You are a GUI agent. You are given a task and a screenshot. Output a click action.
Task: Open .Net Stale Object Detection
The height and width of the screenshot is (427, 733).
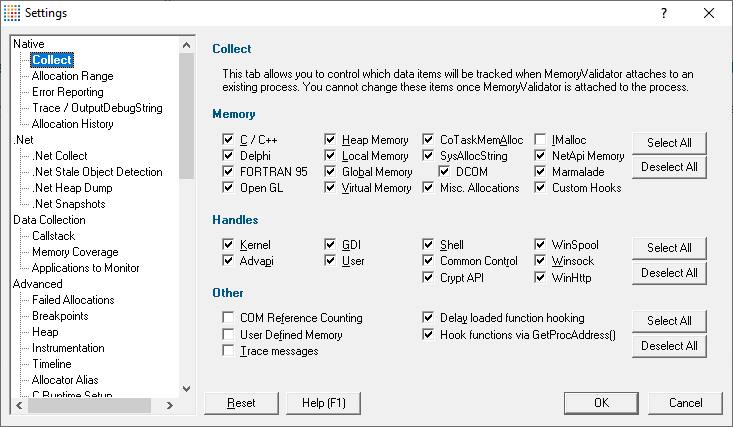97,172
